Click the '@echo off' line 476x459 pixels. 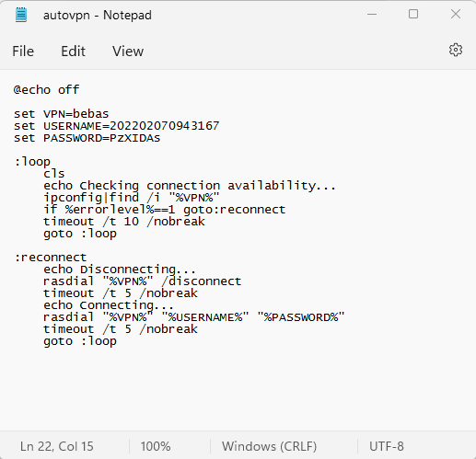(x=46, y=90)
